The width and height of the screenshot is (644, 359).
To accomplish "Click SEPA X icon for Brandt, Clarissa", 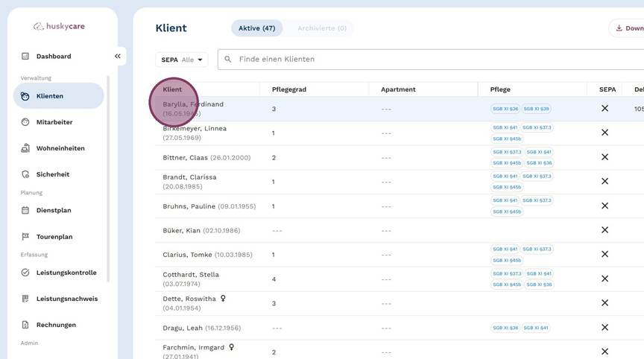I will pos(605,181).
